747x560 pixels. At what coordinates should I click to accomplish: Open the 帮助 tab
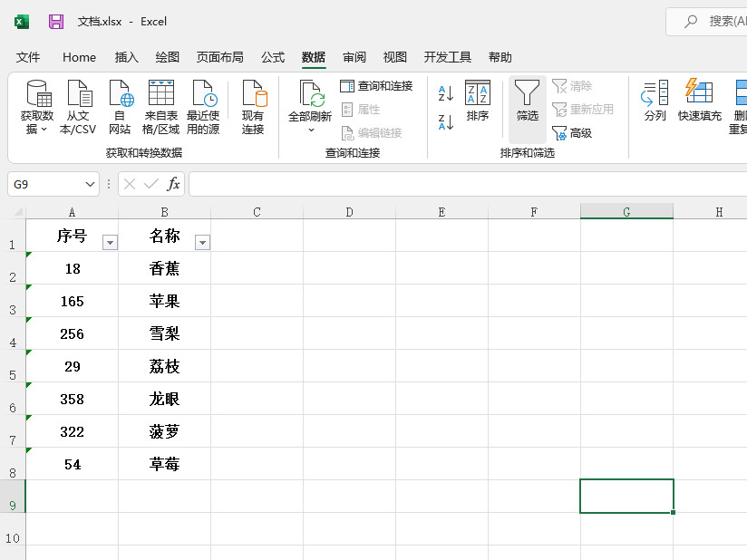500,57
